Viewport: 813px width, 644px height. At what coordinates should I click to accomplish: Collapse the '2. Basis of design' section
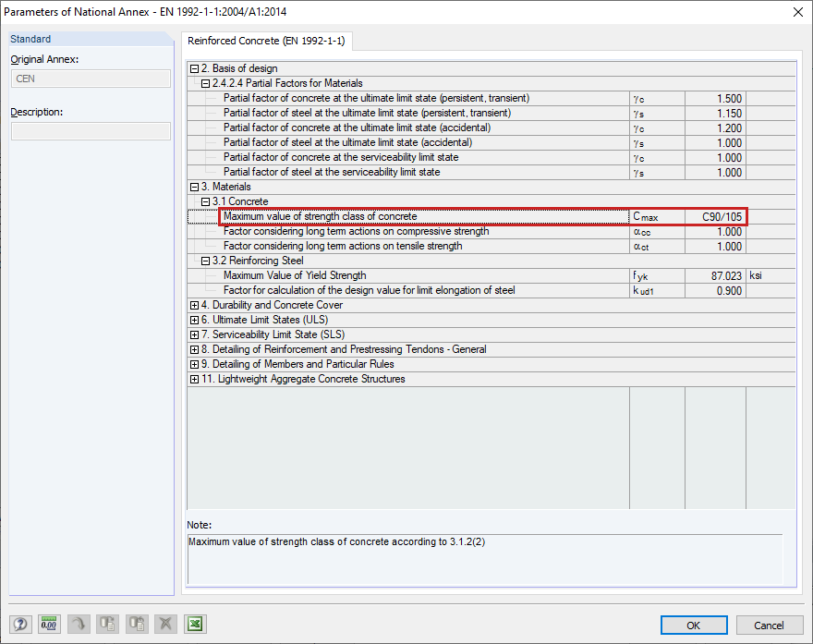coord(194,68)
